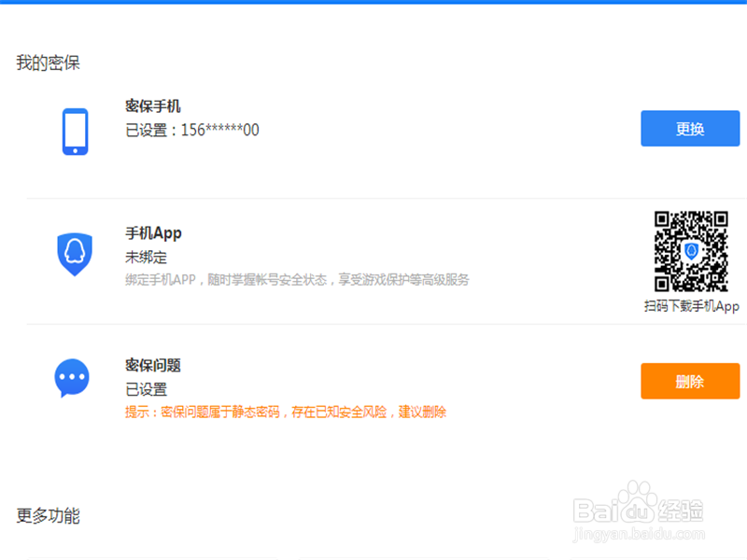
Task: Open the 更多功能 section
Action: pyautogui.click(x=47, y=516)
